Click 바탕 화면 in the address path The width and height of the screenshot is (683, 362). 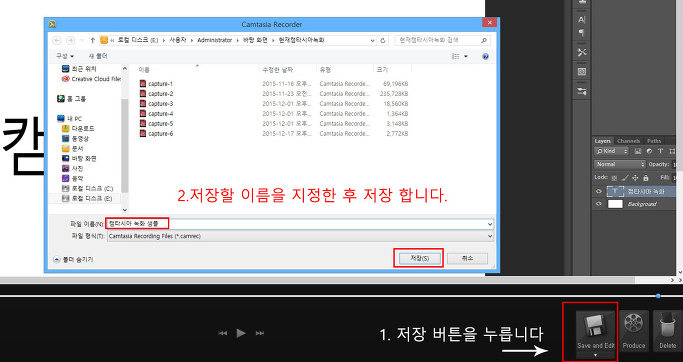pos(255,40)
